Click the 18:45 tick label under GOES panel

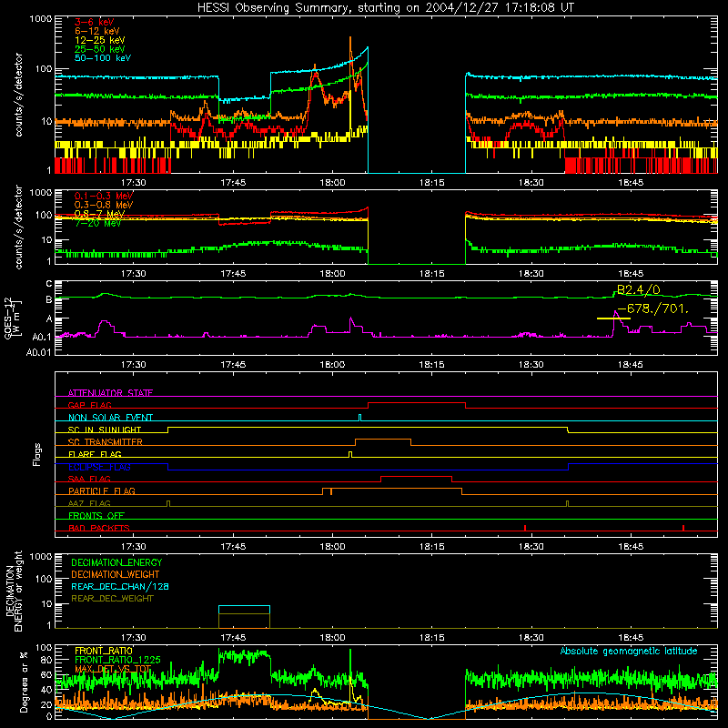click(x=631, y=365)
